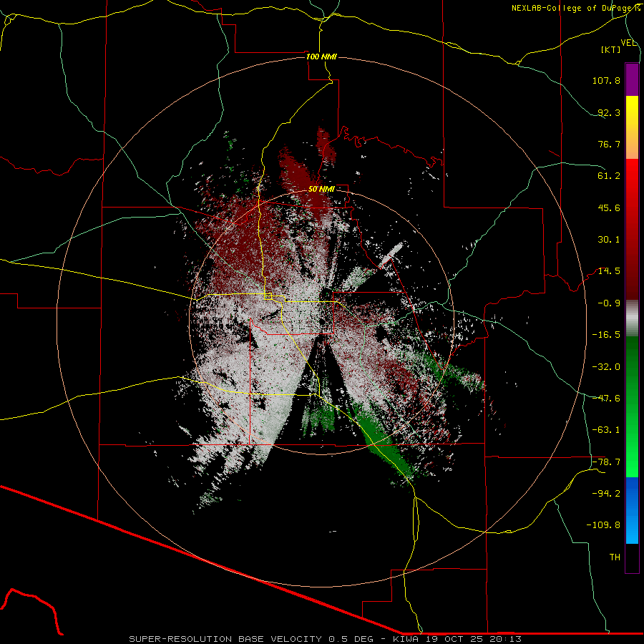This screenshot has width=644, height=644.
Task: Click the VEL legend title
Action: (x=628, y=43)
